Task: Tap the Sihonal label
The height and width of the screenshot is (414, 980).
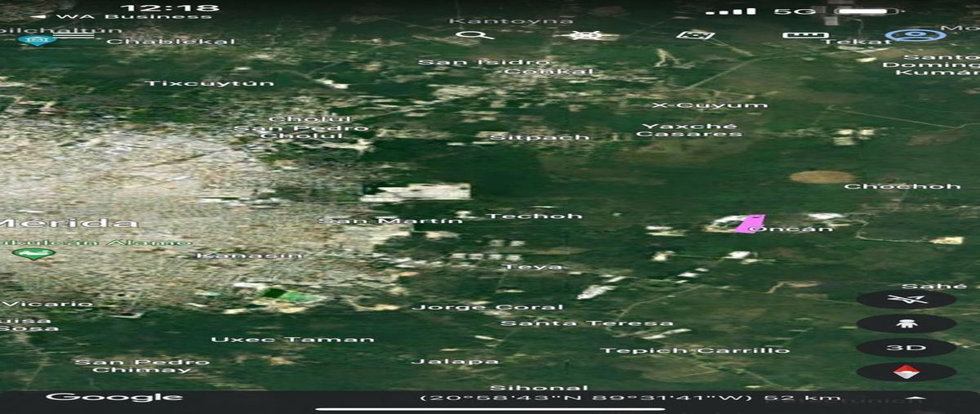Action: [x=538, y=387]
